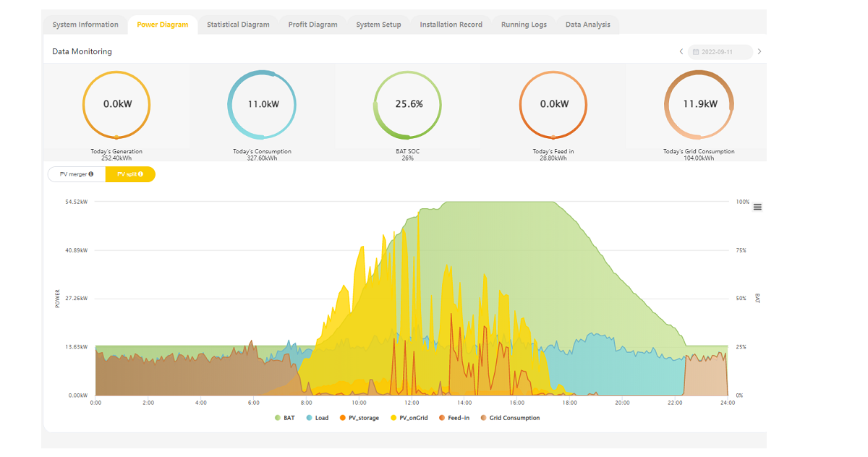Toggle PV_storage series in legend
This screenshot has height=457, width=868.
coord(359,418)
